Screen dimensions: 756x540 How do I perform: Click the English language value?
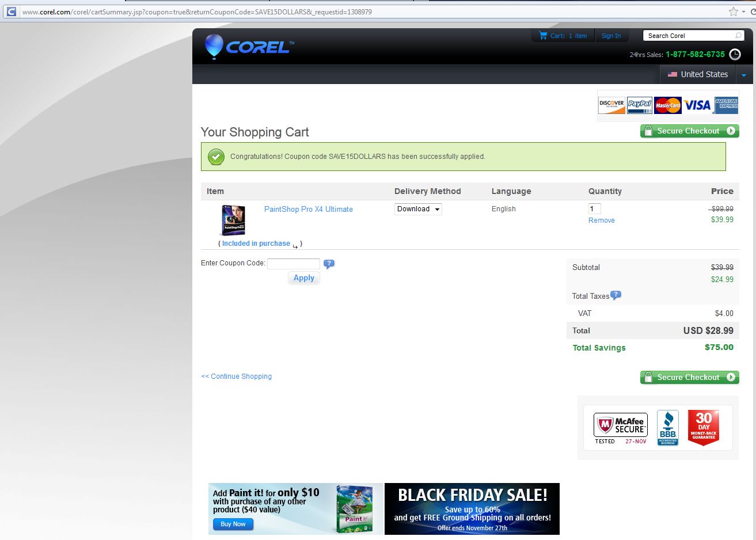point(504,209)
